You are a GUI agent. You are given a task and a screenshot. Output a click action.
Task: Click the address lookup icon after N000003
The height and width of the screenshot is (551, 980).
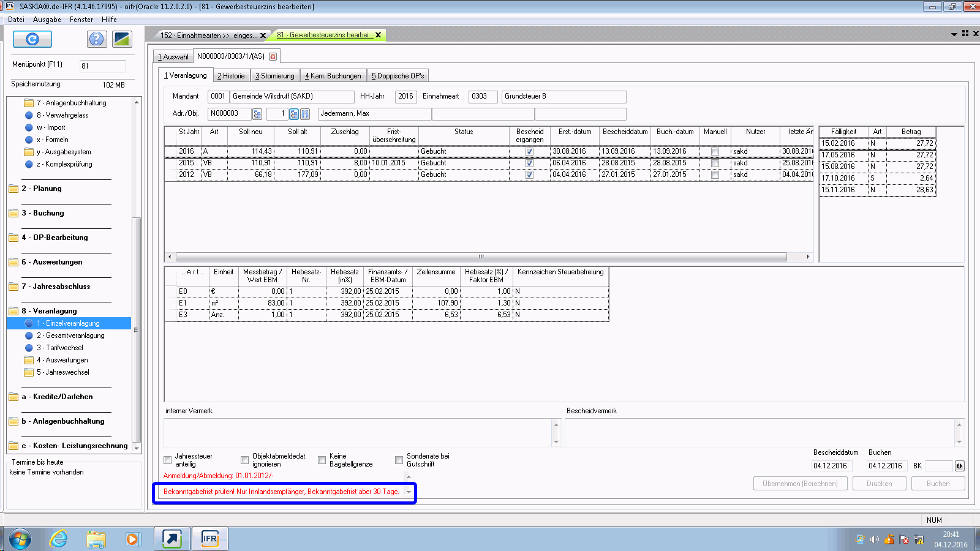[257, 114]
